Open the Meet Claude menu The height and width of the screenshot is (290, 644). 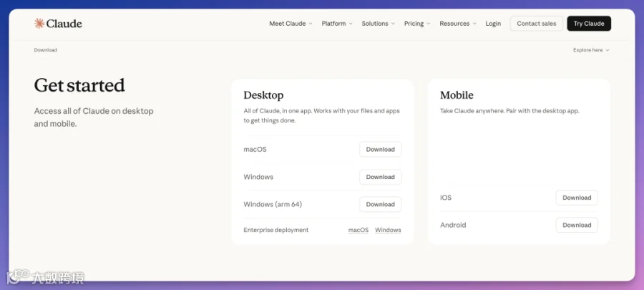[x=291, y=24]
